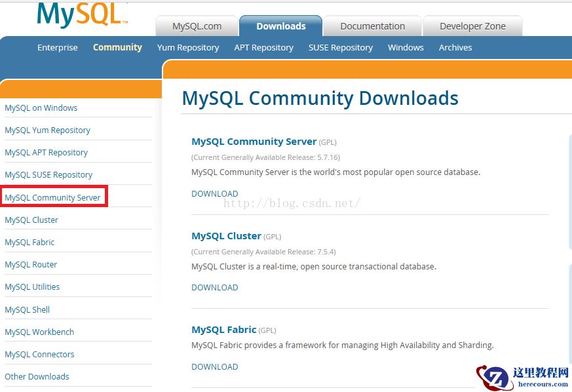Click the MySQL Fabric description sentence
This screenshot has width=572, height=392.
pos(343,345)
